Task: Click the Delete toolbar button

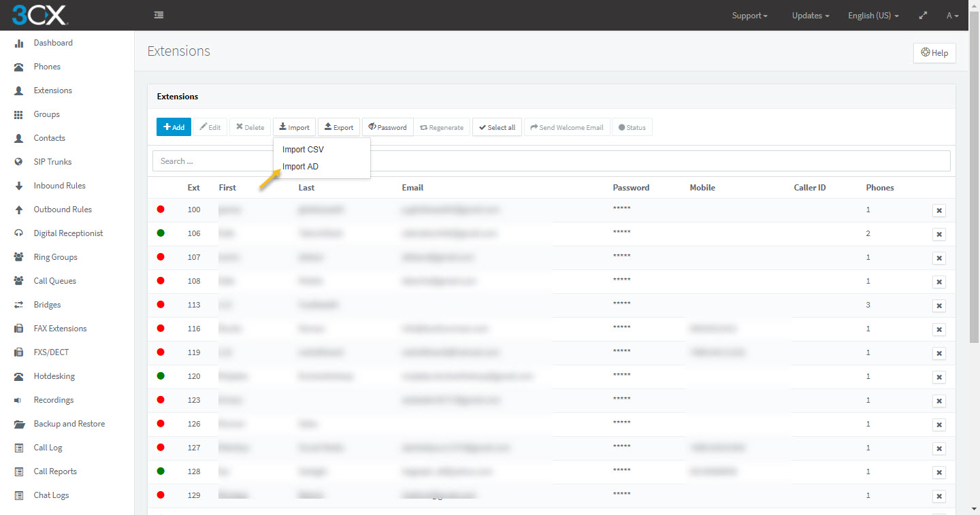Action: pos(250,127)
